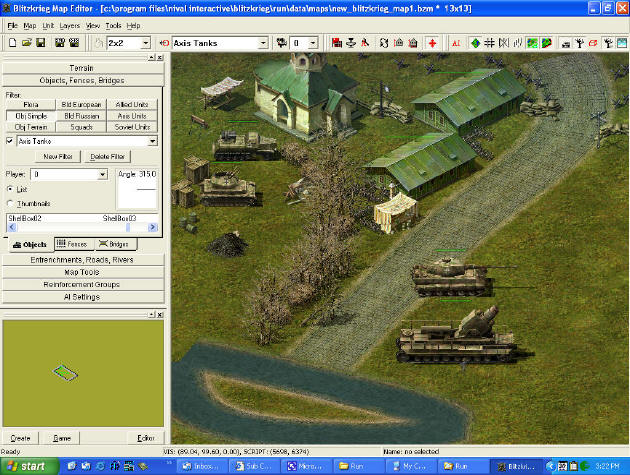Toggle the Axis Units filter
The height and width of the screenshot is (475, 630).
[132, 116]
